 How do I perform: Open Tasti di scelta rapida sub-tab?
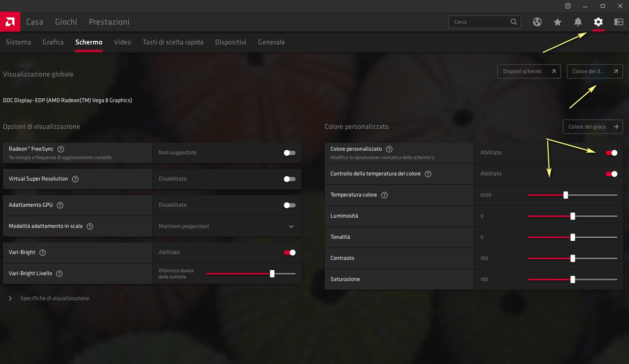[173, 42]
